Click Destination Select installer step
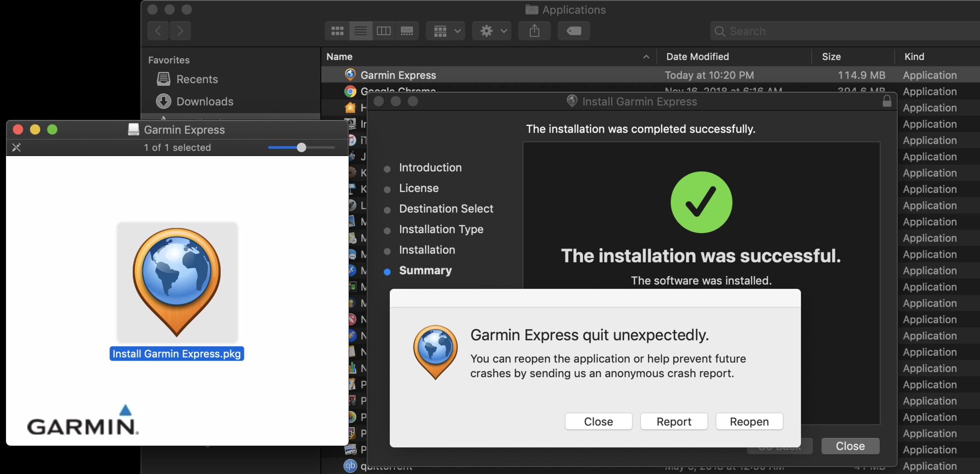The width and height of the screenshot is (980, 474). click(x=446, y=209)
